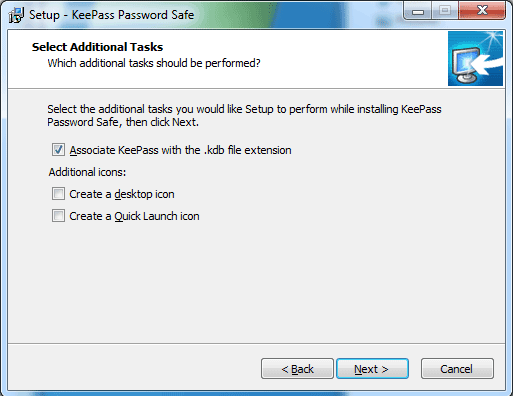Close the setup window with red X
Image resolution: width=513 pixels, height=396 pixels.
coord(482,11)
